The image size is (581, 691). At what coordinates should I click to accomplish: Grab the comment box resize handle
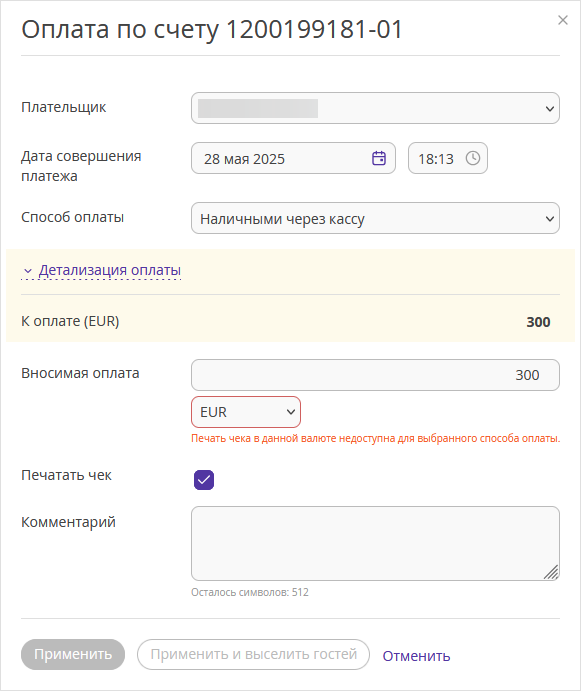pos(551,572)
